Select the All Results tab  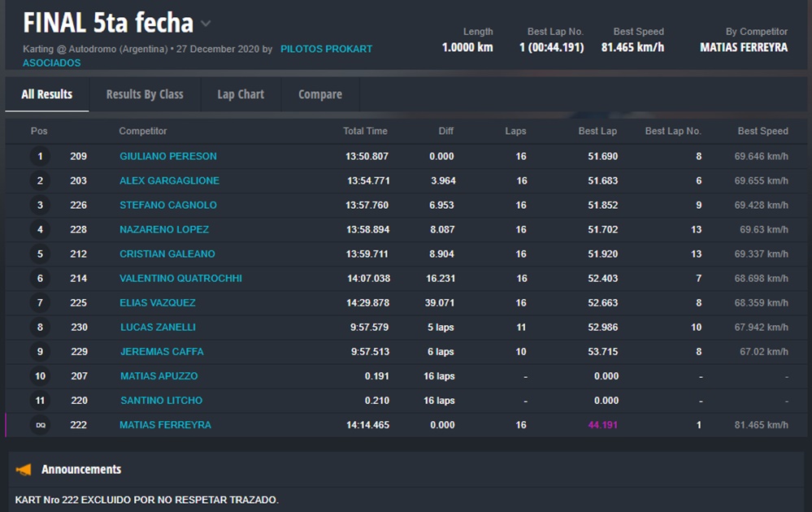(x=46, y=94)
